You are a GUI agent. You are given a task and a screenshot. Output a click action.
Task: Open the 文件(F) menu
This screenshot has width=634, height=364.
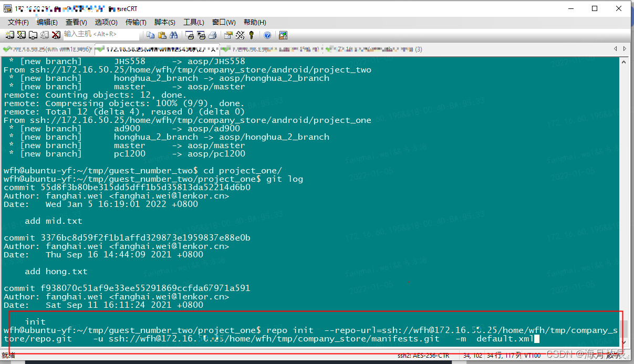point(18,22)
